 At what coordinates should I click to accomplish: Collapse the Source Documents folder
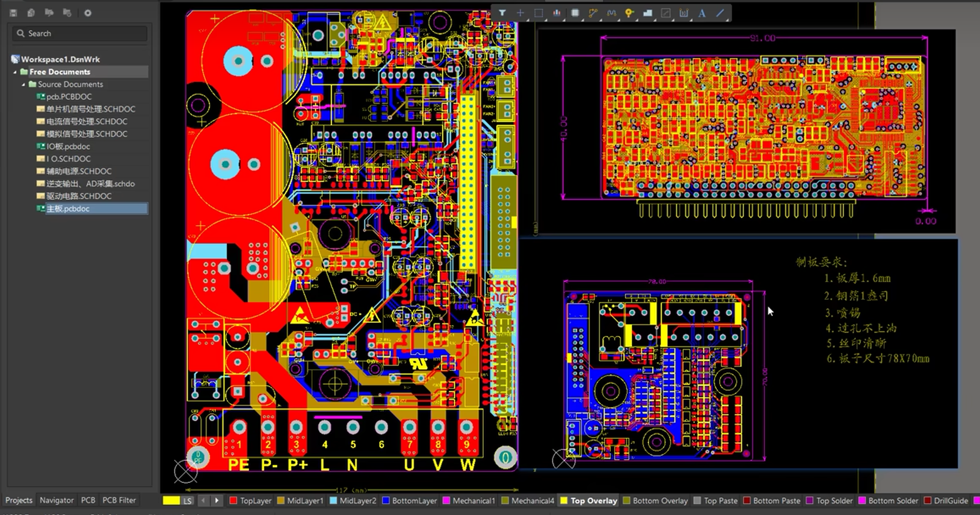tap(23, 84)
